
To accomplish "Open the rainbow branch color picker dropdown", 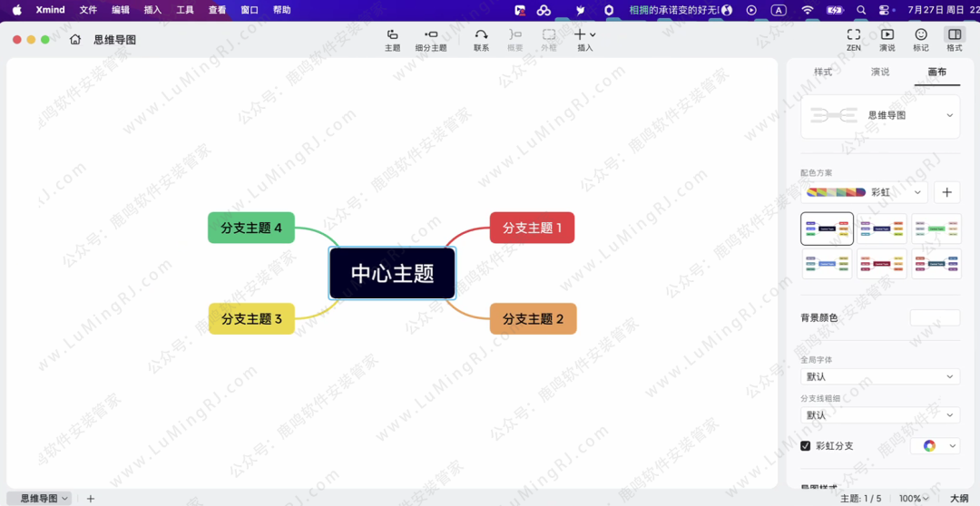I will (935, 445).
